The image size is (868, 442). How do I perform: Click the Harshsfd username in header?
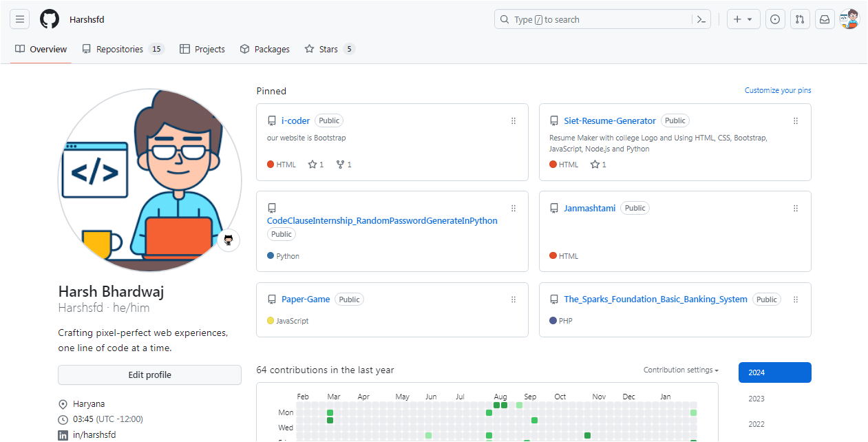point(87,19)
